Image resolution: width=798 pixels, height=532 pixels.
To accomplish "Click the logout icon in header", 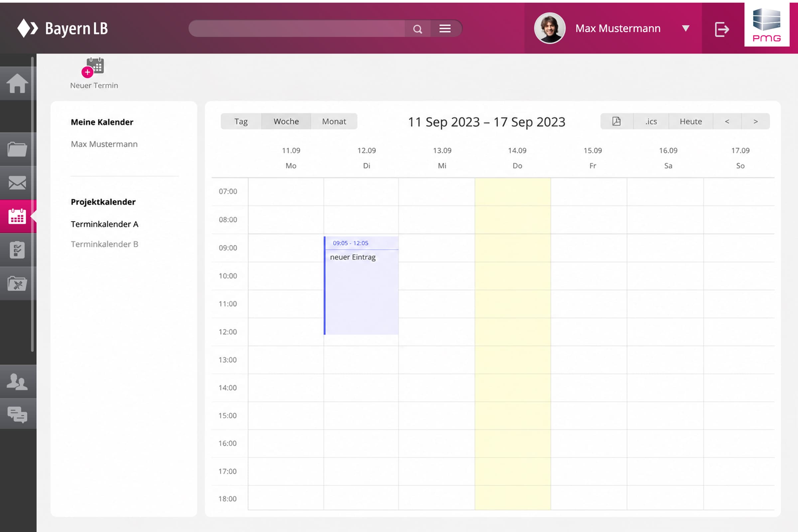I will (x=722, y=29).
